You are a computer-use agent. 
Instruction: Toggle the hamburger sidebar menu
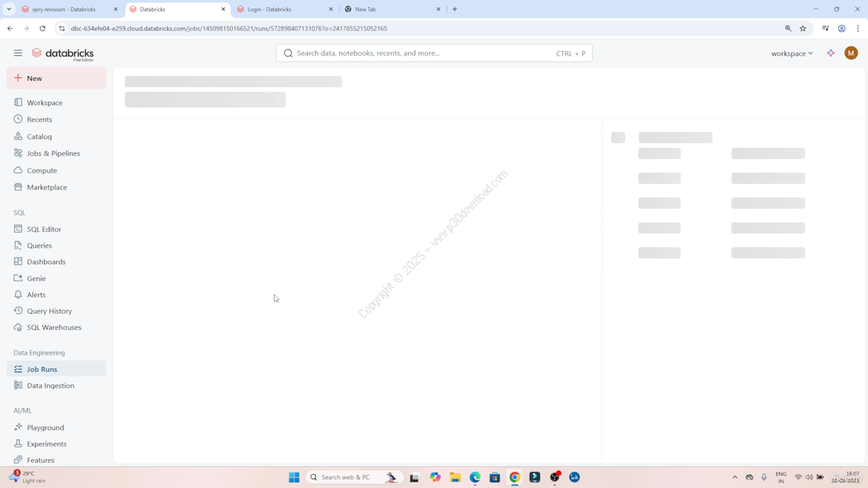[18, 53]
